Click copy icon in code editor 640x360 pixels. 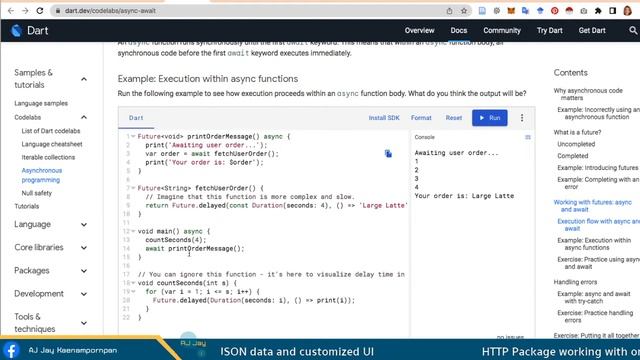(x=388, y=153)
